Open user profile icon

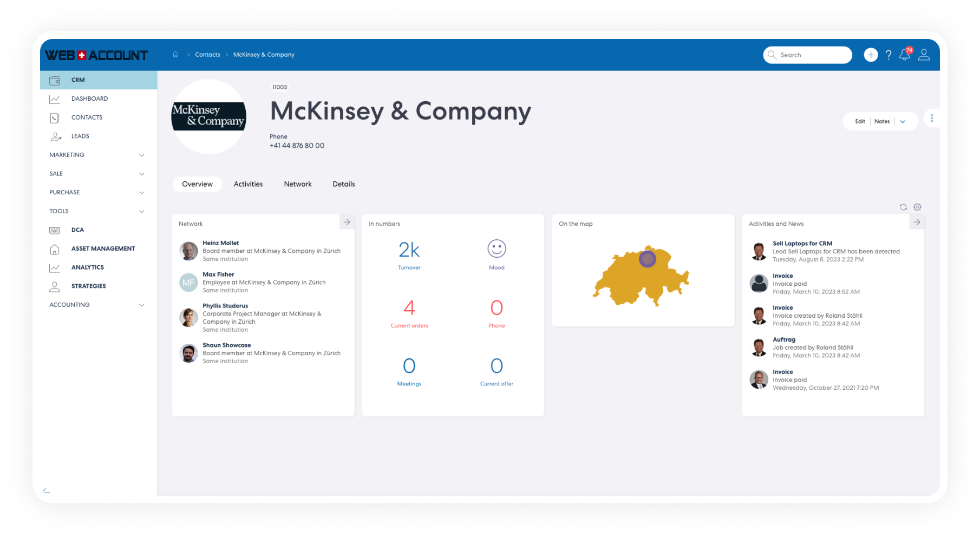pos(924,55)
